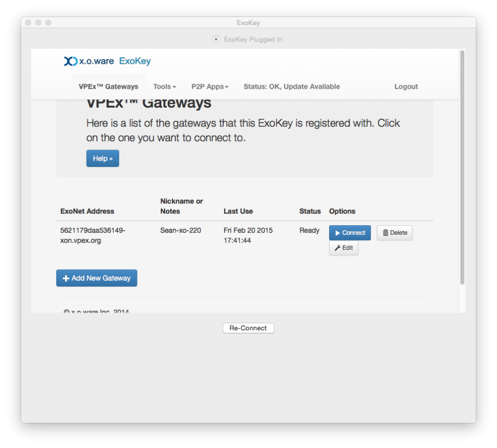Click the trash icon on Delete button

point(386,232)
